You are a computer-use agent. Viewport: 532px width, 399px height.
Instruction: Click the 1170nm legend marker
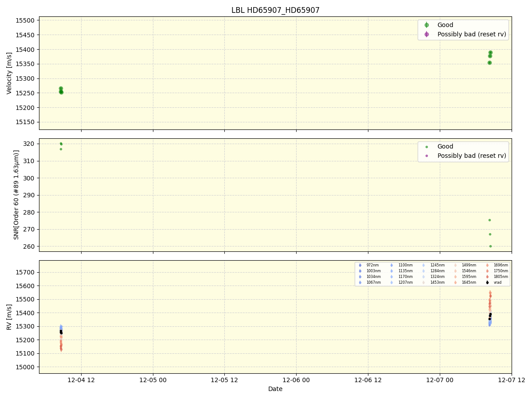point(392,277)
